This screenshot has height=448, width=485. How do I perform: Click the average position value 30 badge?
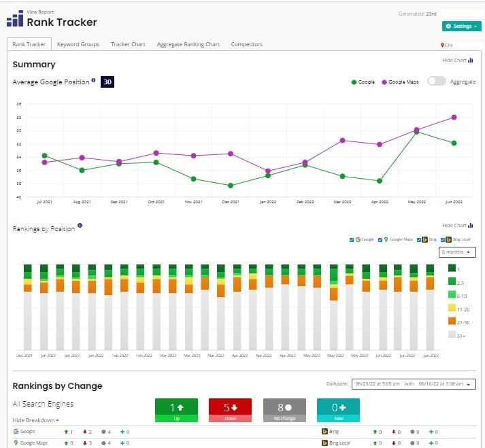pos(107,82)
